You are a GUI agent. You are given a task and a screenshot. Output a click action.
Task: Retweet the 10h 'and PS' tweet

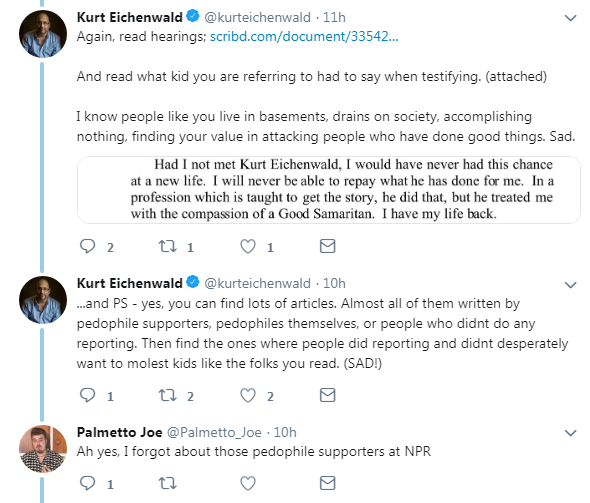pos(167,395)
